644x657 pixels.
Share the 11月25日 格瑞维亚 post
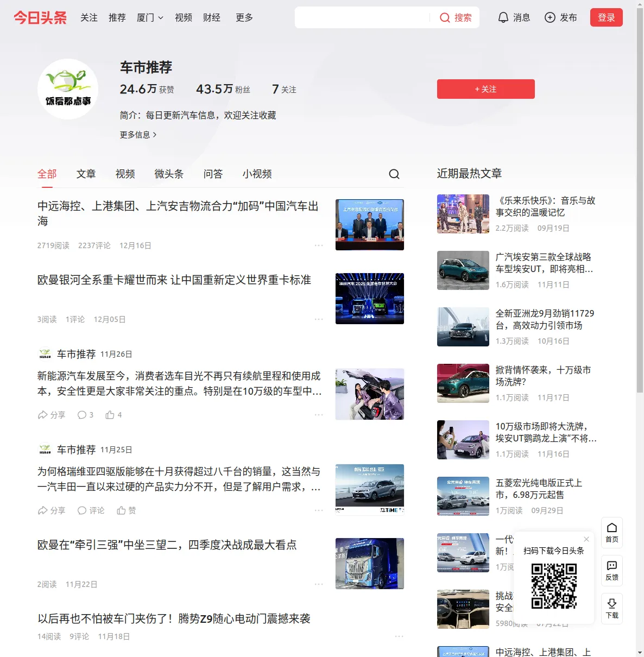pyautogui.click(x=51, y=510)
